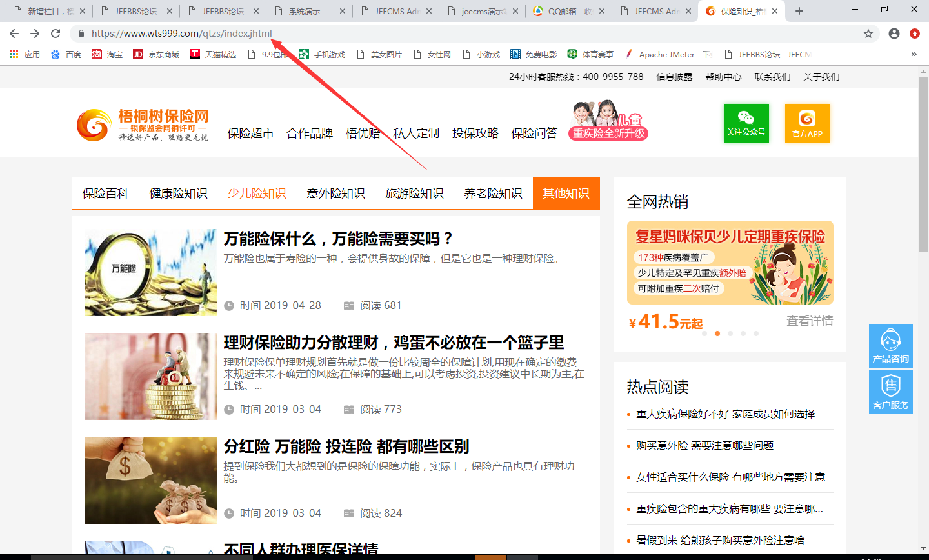Open hot read 重大疾病保险好不好 家庭成员如何选择
The height and width of the screenshot is (560, 929).
[725, 414]
